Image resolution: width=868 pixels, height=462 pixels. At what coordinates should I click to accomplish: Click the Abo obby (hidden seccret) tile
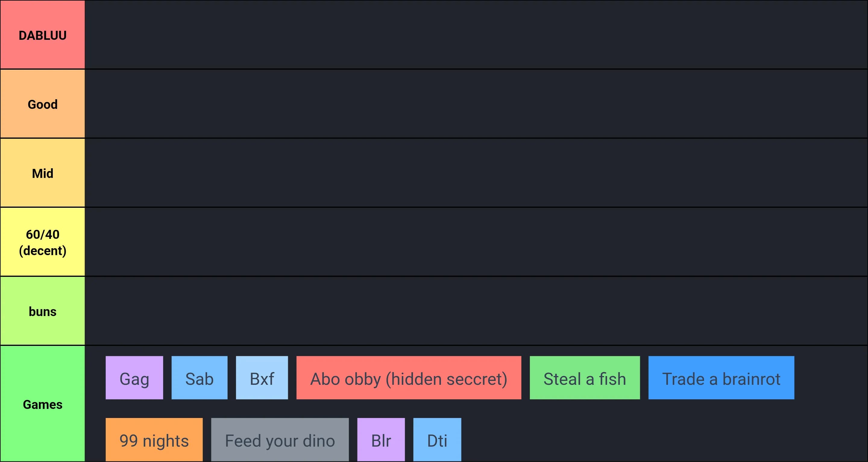tap(408, 378)
